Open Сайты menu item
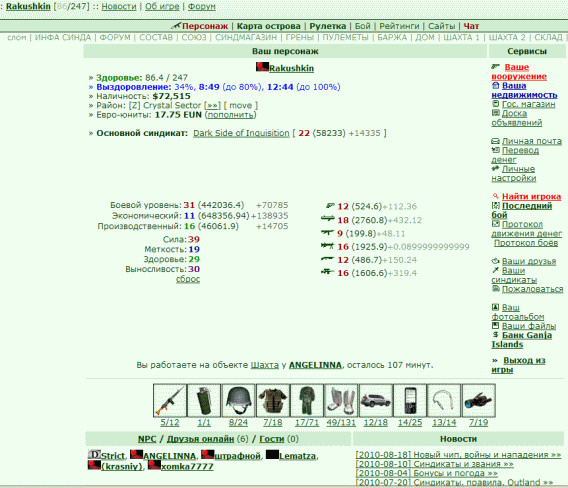This screenshot has width=568, height=488. 442,26
